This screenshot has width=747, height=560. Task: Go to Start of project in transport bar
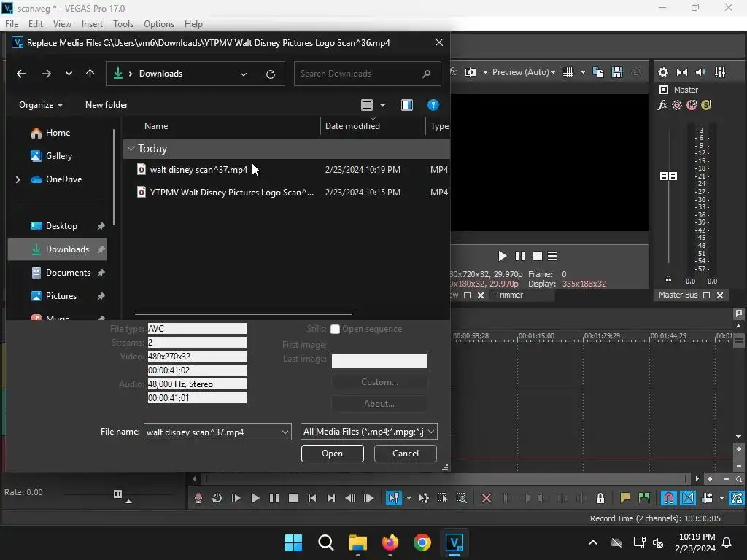[x=312, y=498]
